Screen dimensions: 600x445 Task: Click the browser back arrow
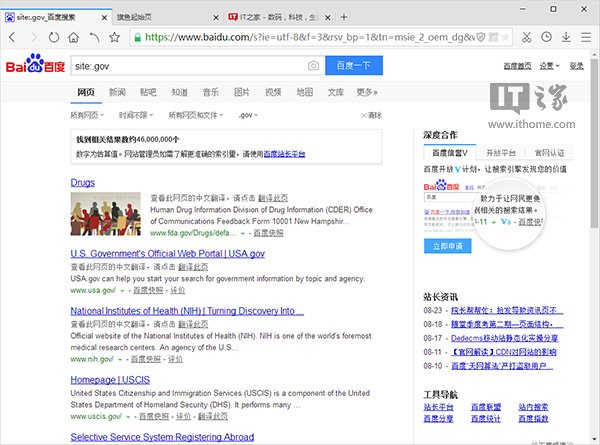pos(13,38)
